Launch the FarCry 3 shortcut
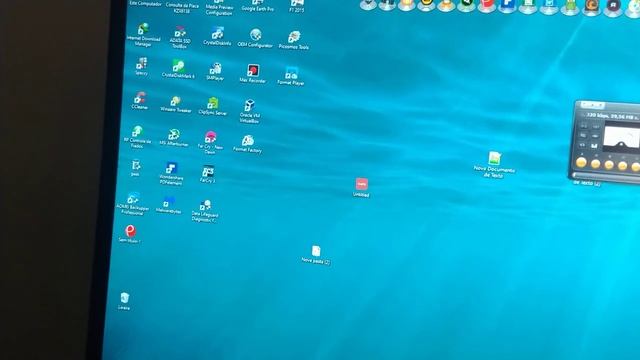Screen dimensions: 640x360 [208, 171]
